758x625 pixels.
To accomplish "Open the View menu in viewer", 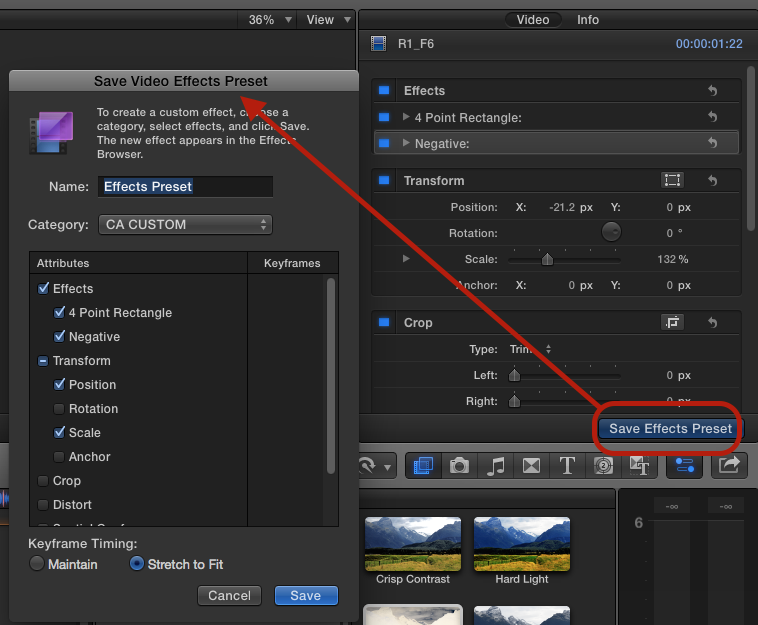I will coord(327,19).
